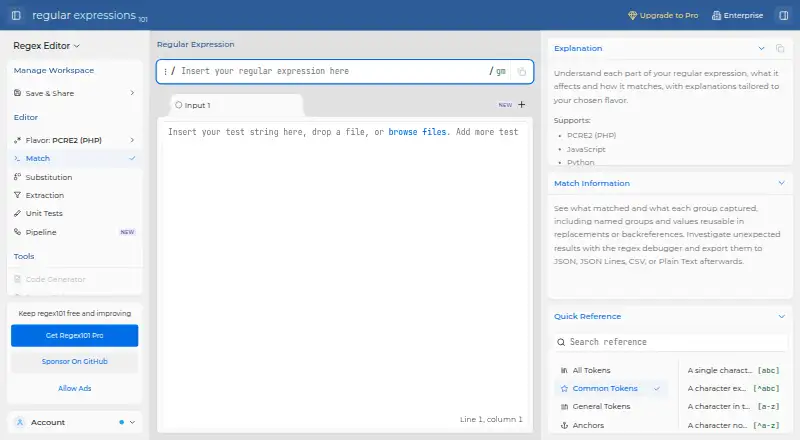The height and width of the screenshot is (440, 800).
Task: Open the regex flags gm selector
Action: [x=501, y=71]
